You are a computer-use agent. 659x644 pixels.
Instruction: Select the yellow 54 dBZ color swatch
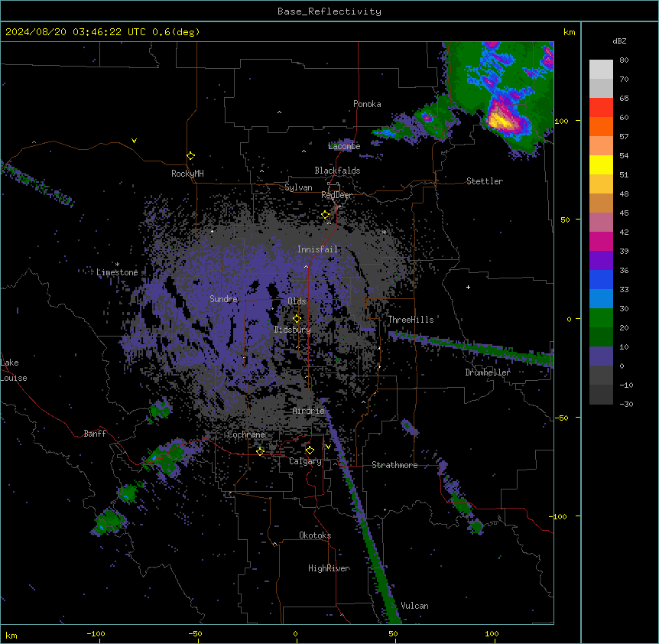(601, 164)
